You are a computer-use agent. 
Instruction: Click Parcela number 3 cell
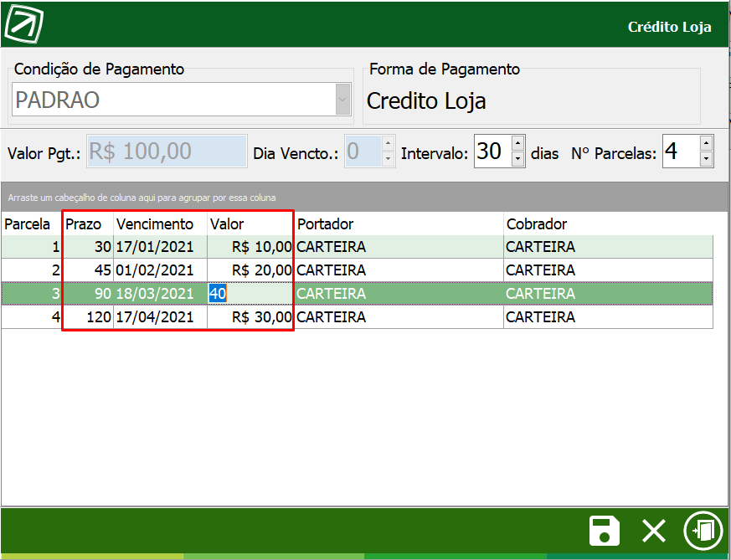pyautogui.click(x=32, y=294)
